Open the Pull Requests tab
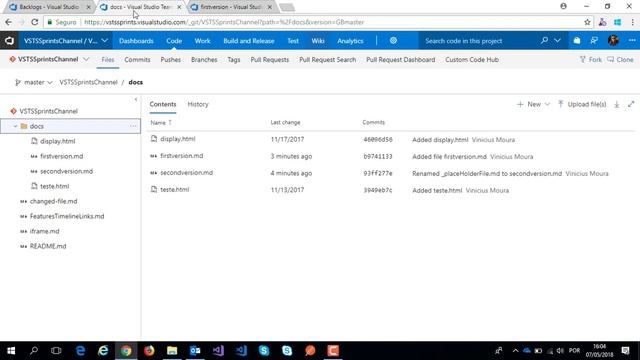 click(x=269, y=60)
